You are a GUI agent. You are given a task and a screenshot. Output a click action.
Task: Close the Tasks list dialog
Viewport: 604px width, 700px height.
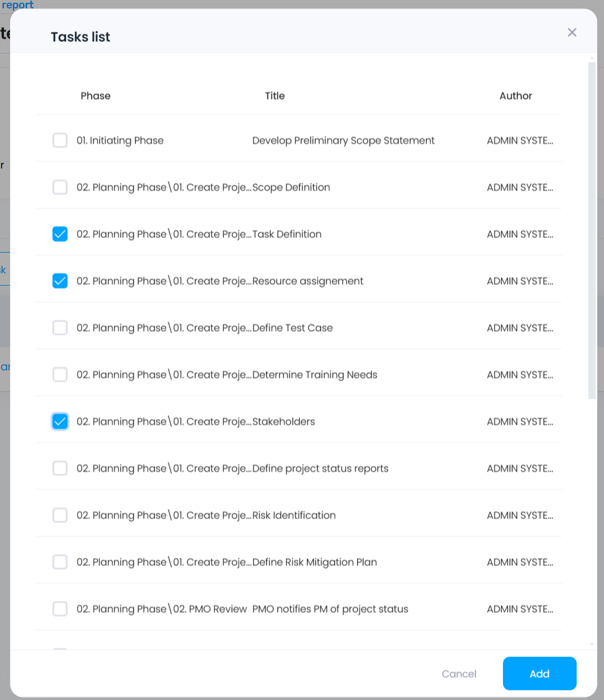click(x=572, y=32)
